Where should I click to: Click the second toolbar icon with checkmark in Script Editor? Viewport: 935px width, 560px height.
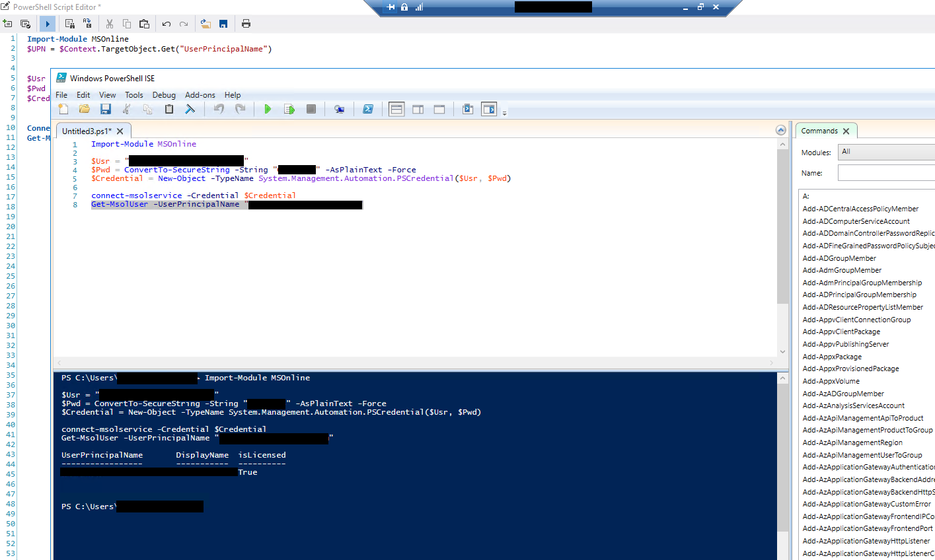(26, 24)
